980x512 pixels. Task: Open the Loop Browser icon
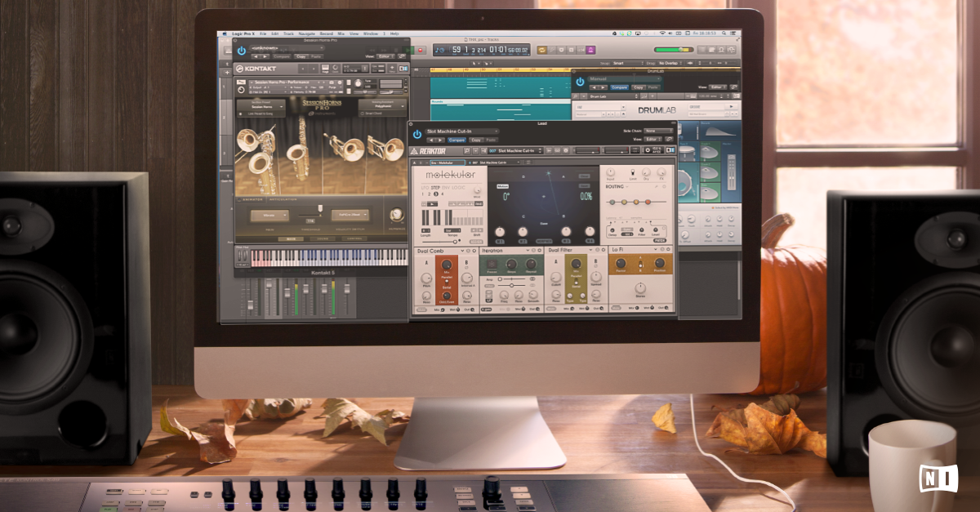[722, 50]
